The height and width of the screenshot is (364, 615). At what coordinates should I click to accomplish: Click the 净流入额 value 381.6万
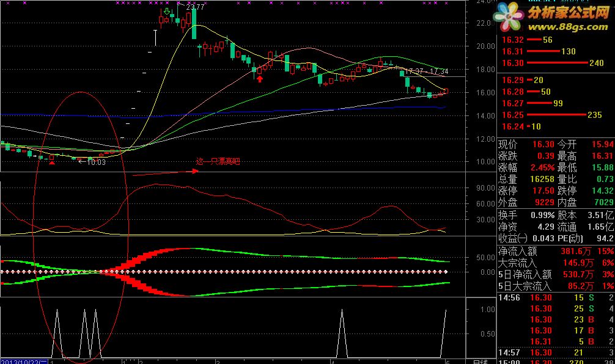577,251
